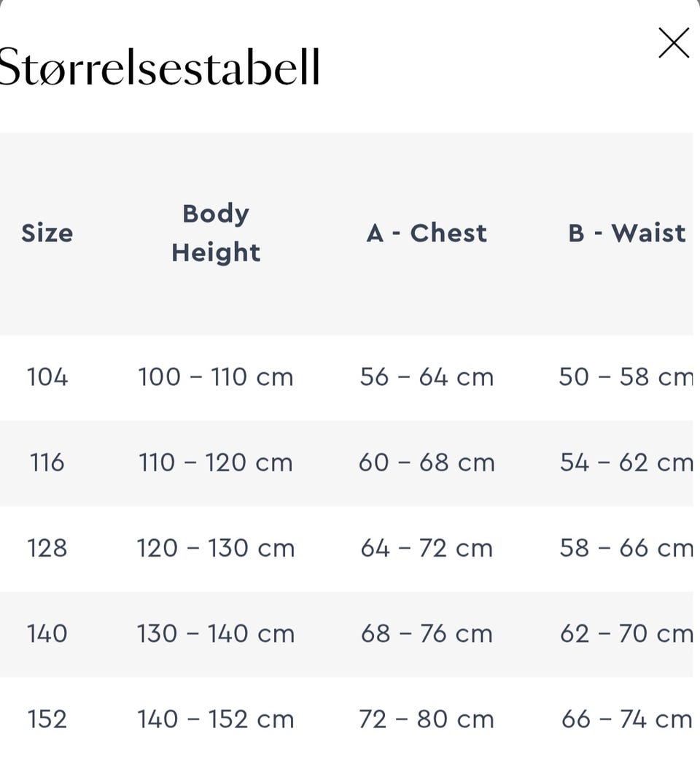Select the size 140 row label
Viewport: 700px width, 758px height.
47,633
